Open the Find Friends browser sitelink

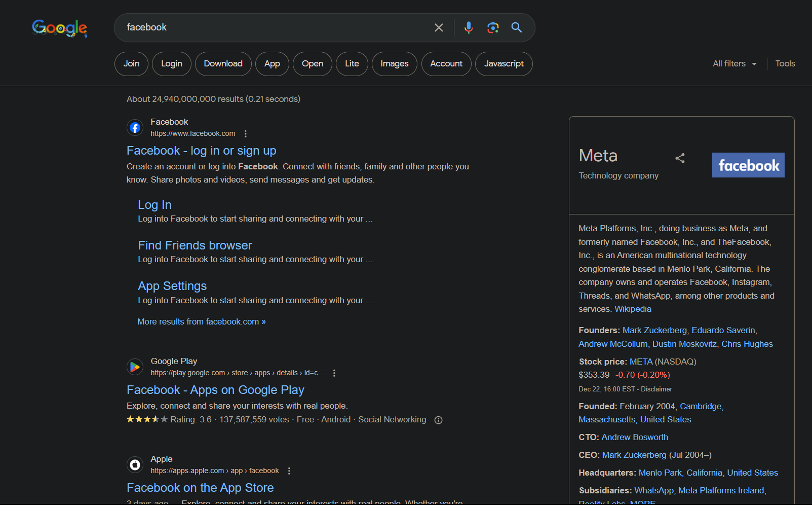pos(195,245)
